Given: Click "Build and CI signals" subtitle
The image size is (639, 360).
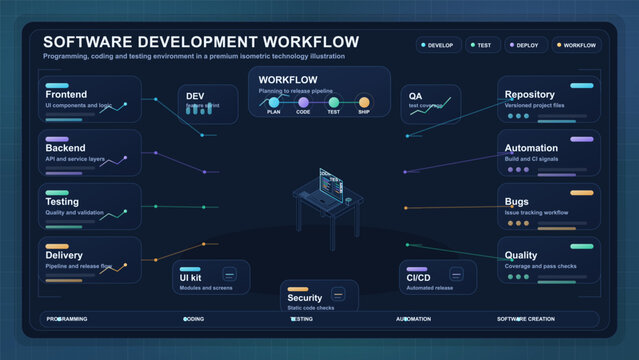Looking at the screenshot, I should tap(531, 159).
